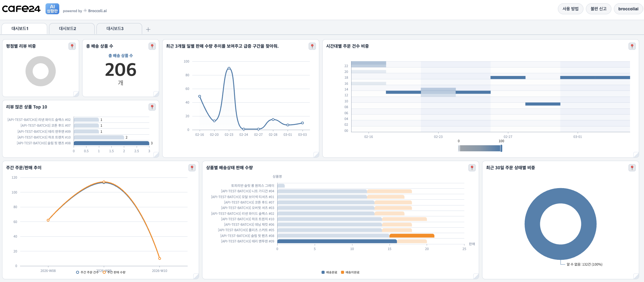Image resolution: width=644 pixels, height=282 pixels.
Task: Toggle 배송미완료 legend series
Action: [x=350, y=272]
